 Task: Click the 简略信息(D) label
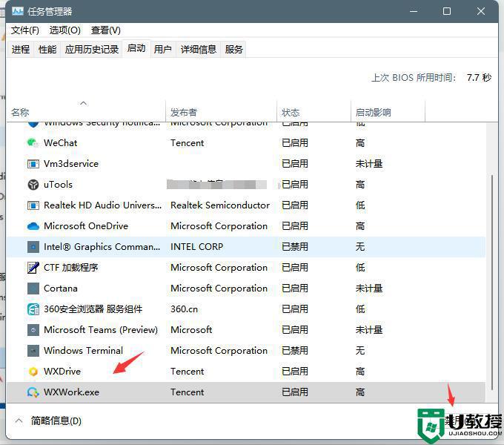coord(56,421)
